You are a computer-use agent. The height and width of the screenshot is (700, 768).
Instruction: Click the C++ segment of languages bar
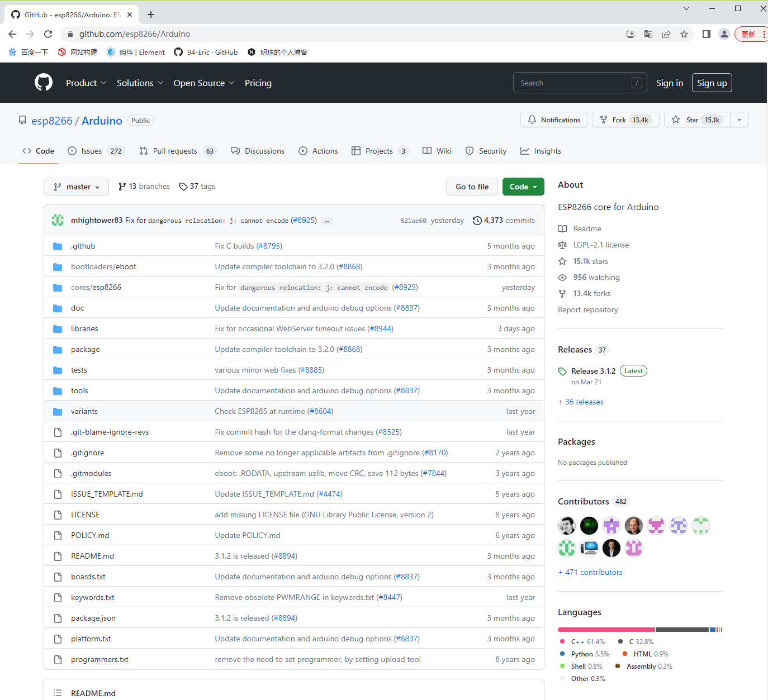point(606,630)
